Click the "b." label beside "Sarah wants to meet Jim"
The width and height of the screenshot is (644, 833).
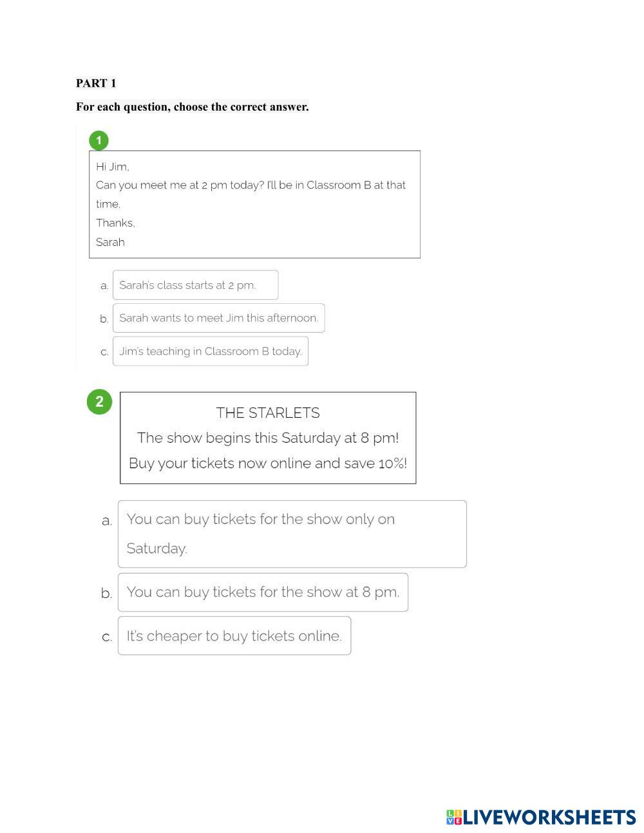click(x=104, y=319)
